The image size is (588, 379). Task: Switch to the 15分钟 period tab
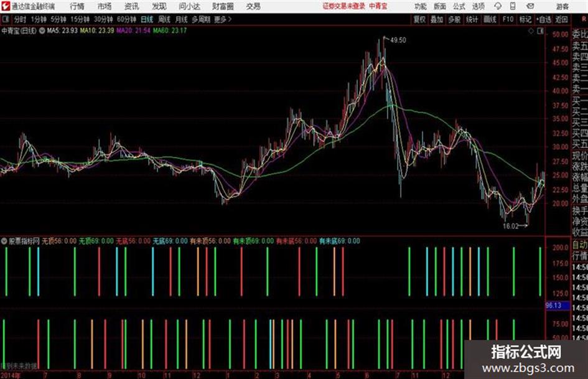click(80, 19)
